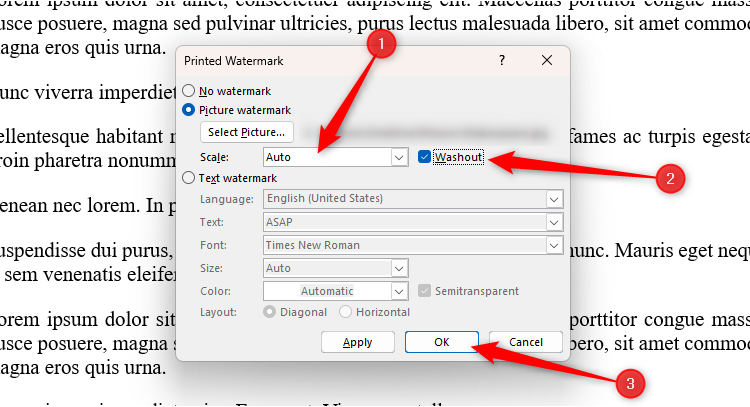The image size is (750, 407).
Task: Open the Text ASAP dropdown arrow
Action: coord(554,222)
